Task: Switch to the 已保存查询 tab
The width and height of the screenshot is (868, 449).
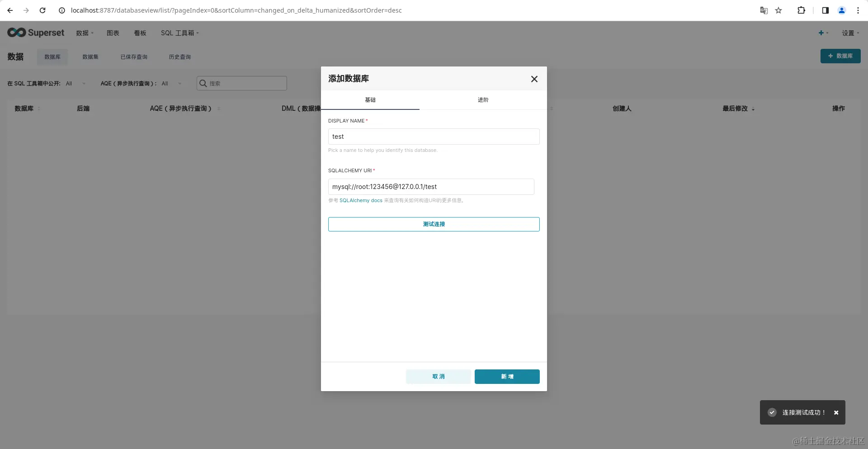Action: (x=134, y=57)
